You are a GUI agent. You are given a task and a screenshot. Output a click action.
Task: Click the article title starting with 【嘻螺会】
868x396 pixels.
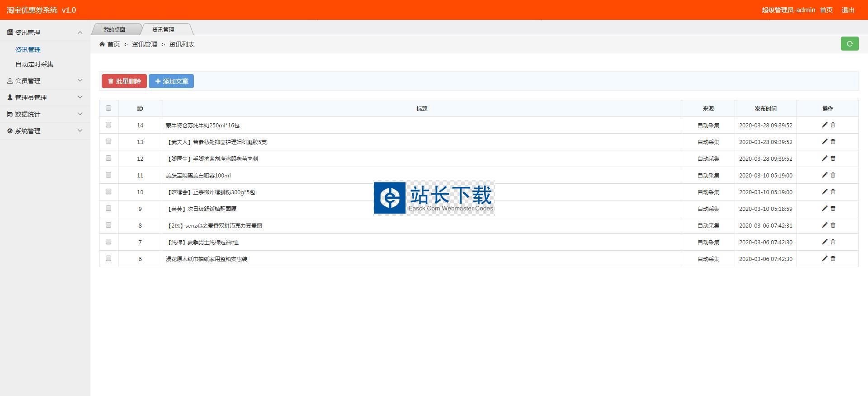point(210,192)
